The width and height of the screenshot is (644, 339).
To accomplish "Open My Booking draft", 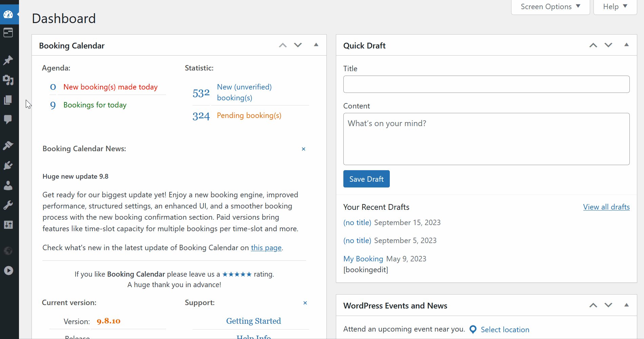I will (363, 259).
